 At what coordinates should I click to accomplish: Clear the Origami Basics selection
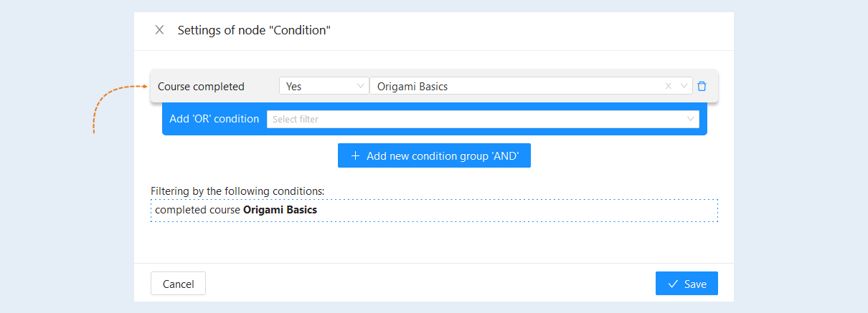[669, 86]
